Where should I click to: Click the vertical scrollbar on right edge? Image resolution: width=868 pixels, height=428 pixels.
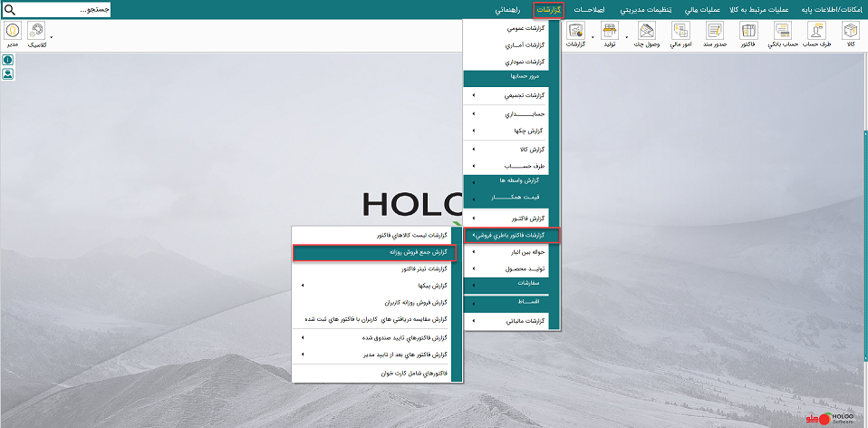866,247
